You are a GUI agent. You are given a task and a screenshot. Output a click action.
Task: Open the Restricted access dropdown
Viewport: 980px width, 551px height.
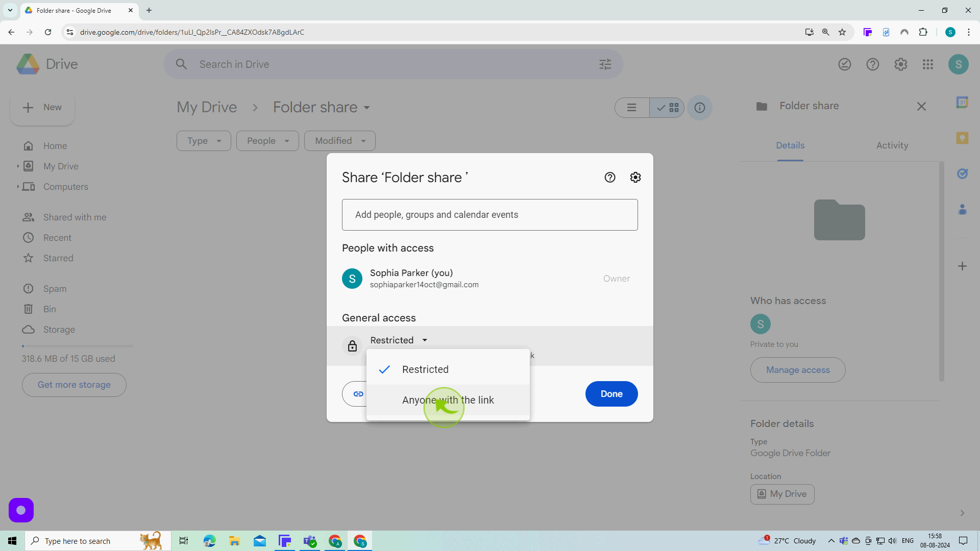click(399, 340)
